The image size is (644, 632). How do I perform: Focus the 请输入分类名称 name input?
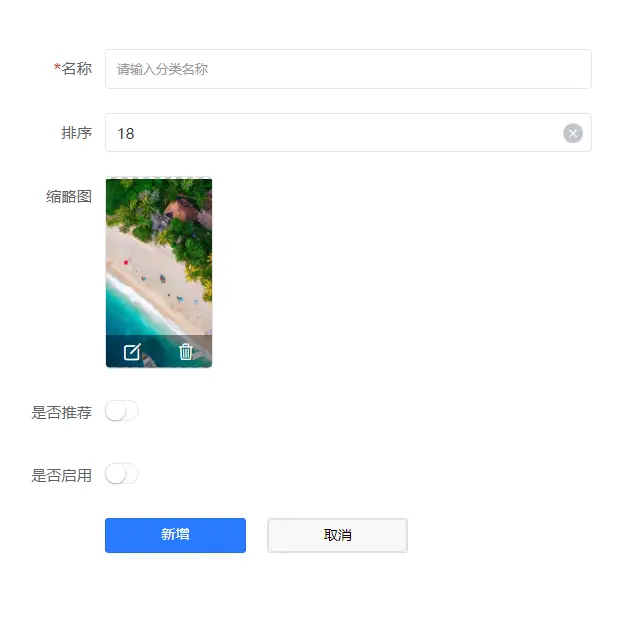click(348, 69)
